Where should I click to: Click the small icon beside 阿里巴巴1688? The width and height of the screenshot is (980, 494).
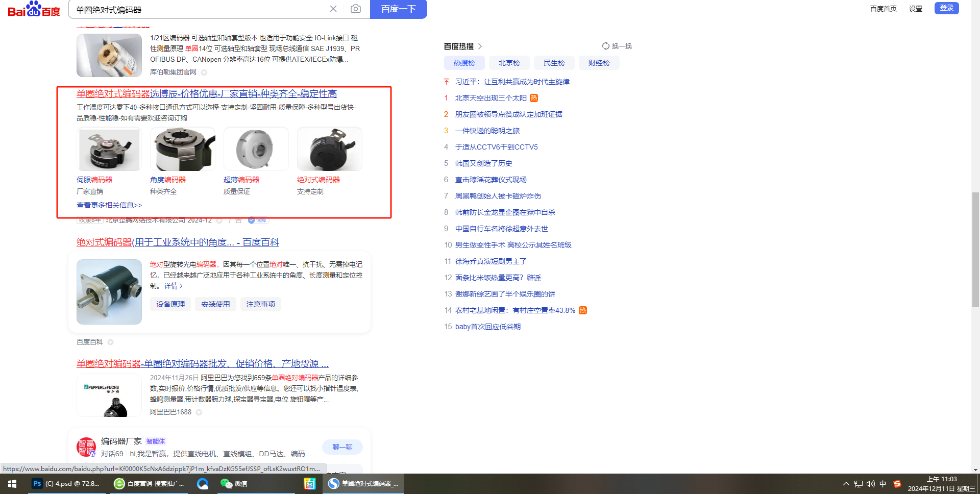tap(199, 412)
